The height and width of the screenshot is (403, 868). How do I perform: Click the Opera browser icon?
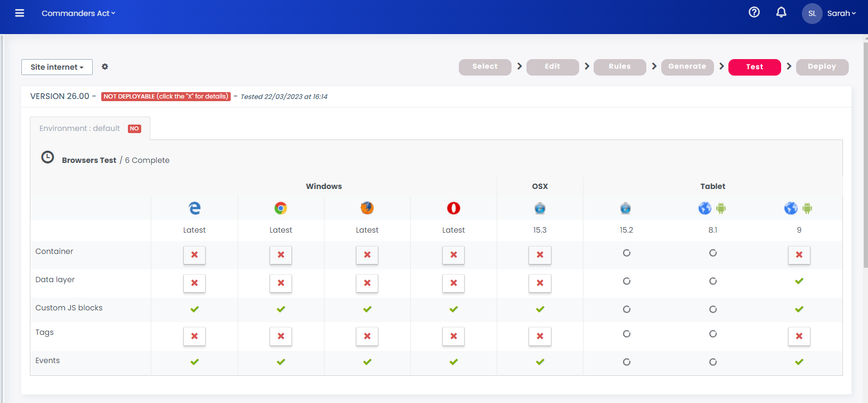[x=453, y=208]
